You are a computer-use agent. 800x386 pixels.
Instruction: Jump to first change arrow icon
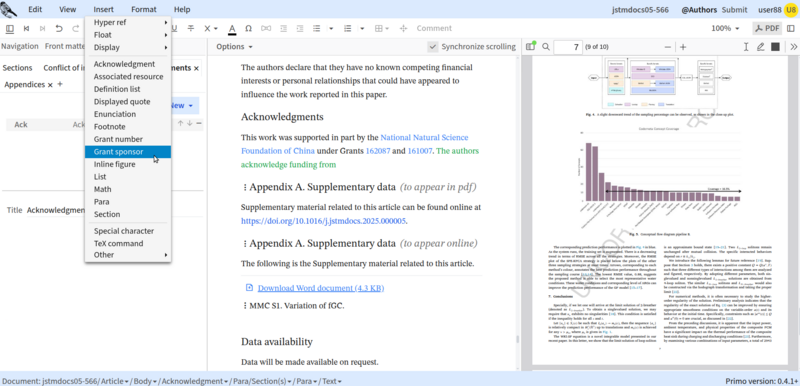pos(27,29)
